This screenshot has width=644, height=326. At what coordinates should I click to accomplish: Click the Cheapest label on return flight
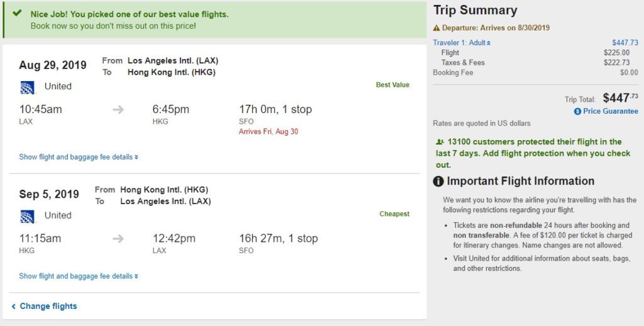point(394,214)
